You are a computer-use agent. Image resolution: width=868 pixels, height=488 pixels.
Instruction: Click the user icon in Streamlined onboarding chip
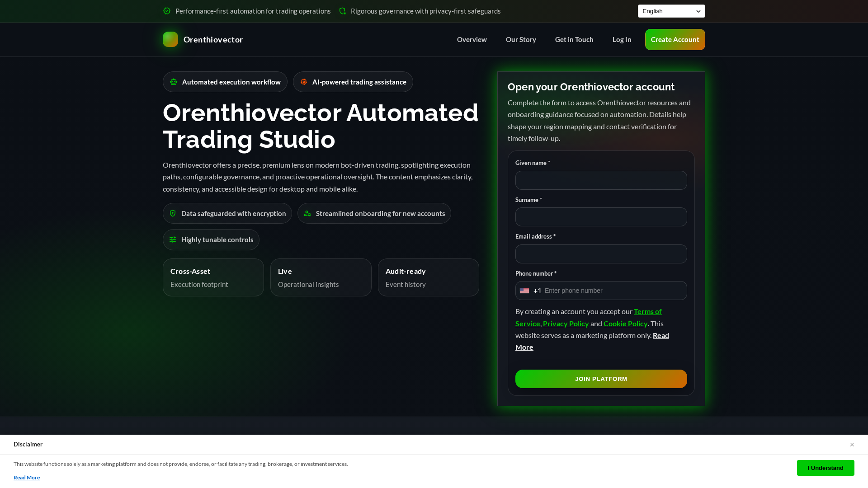click(x=307, y=213)
